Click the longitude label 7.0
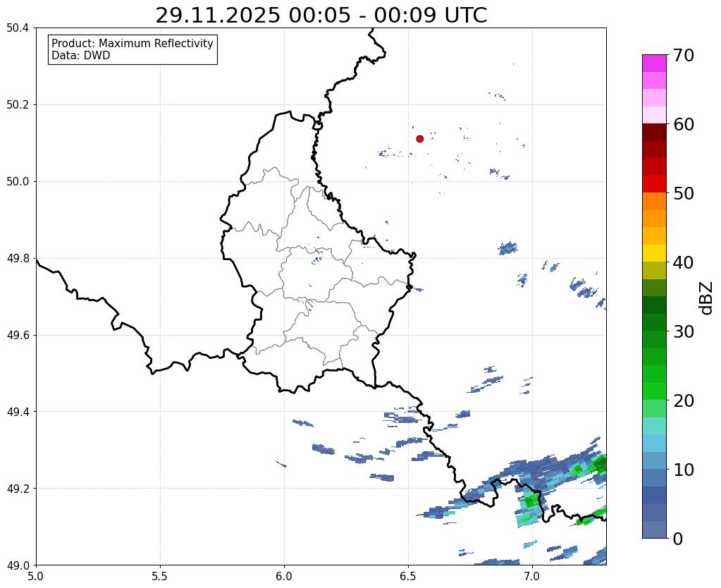This screenshot has height=588, width=721. click(x=533, y=576)
